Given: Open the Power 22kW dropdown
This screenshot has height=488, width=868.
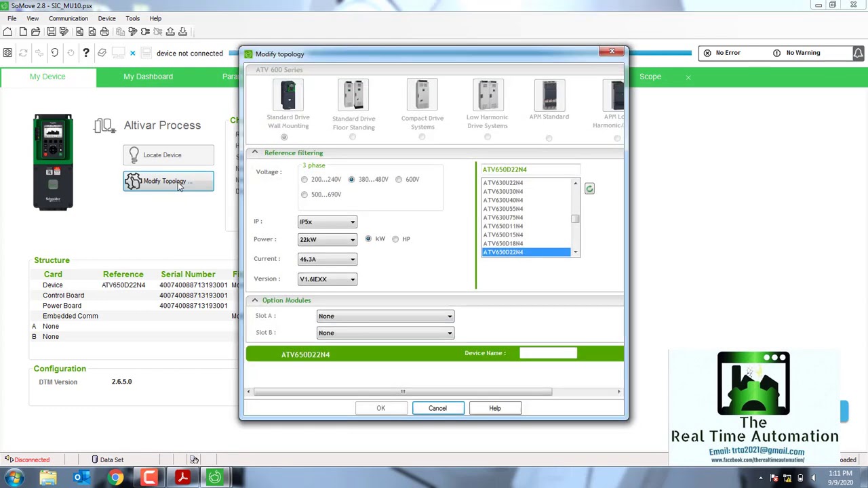Looking at the screenshot, I should pos(327,239).
